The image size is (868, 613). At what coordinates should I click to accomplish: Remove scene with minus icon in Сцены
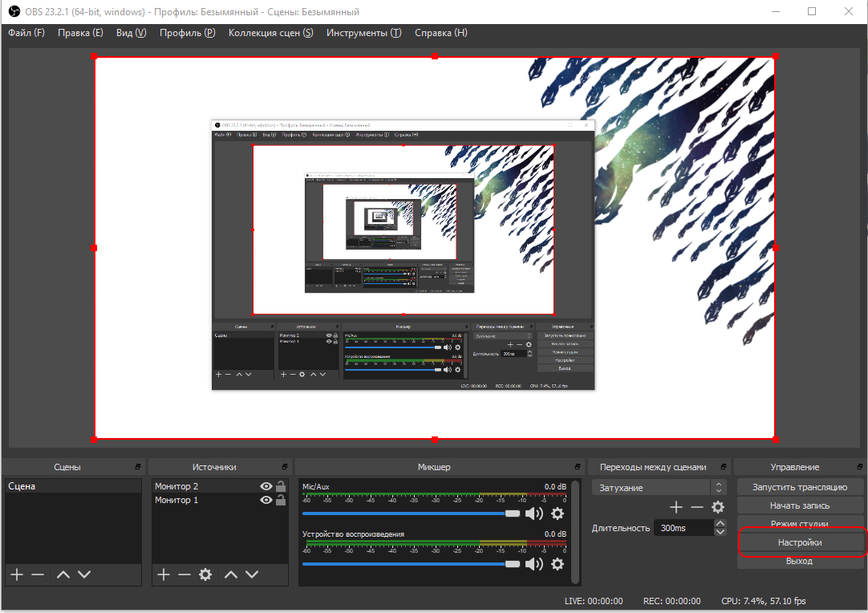coord(38,574)
